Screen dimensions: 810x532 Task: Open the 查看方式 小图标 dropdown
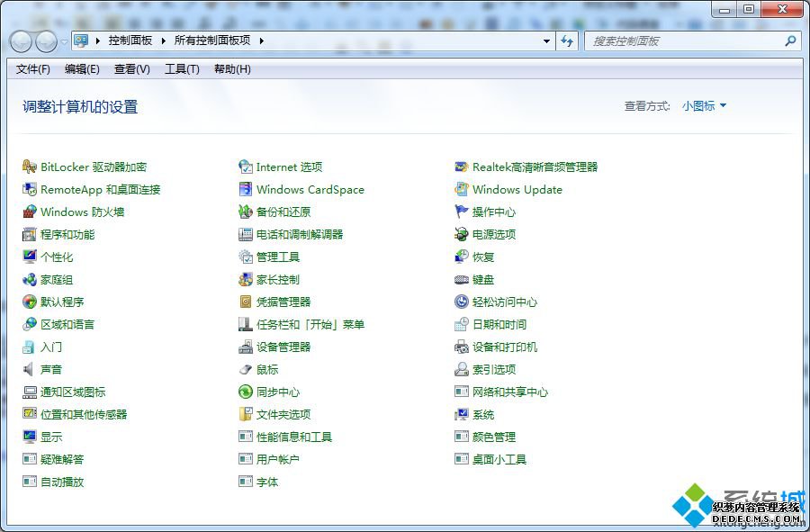pyautogui.click(x=704, y=106)
